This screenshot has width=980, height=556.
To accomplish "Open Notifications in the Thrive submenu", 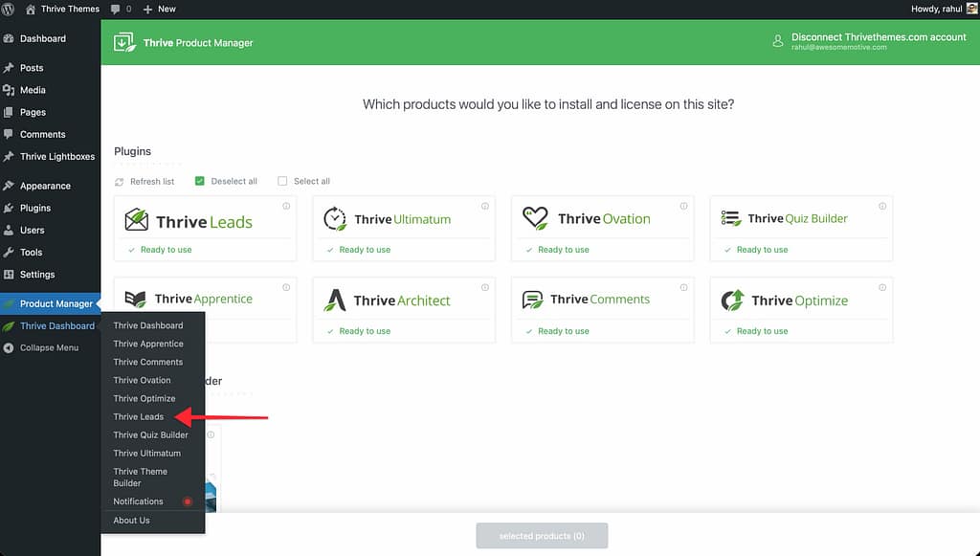I will [139, 501].
